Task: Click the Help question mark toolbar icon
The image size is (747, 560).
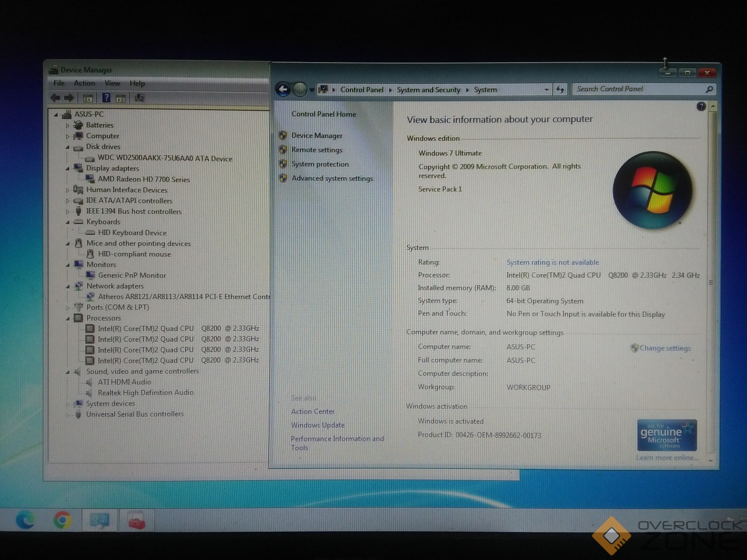Action: 106,98
